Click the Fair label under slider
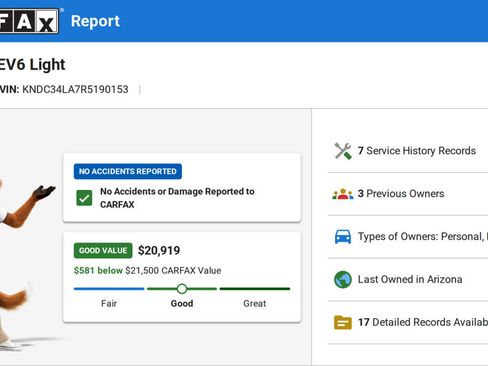 pos(109,304)
